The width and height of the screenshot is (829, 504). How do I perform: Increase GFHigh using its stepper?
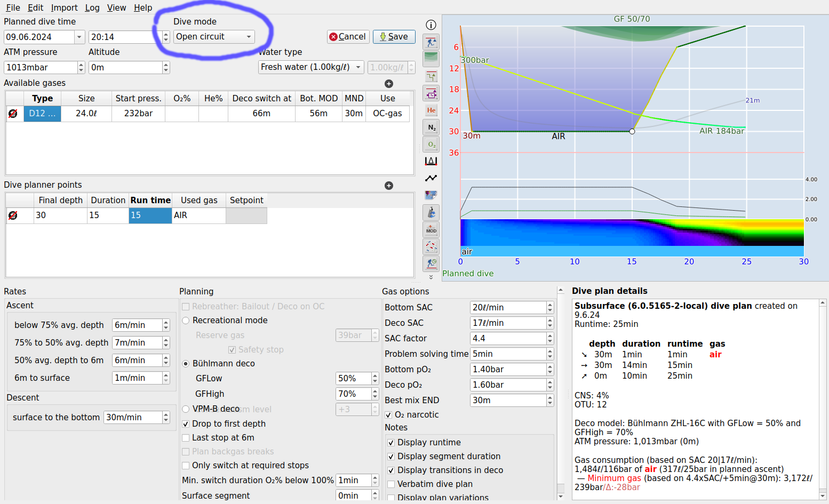point(375,391)
